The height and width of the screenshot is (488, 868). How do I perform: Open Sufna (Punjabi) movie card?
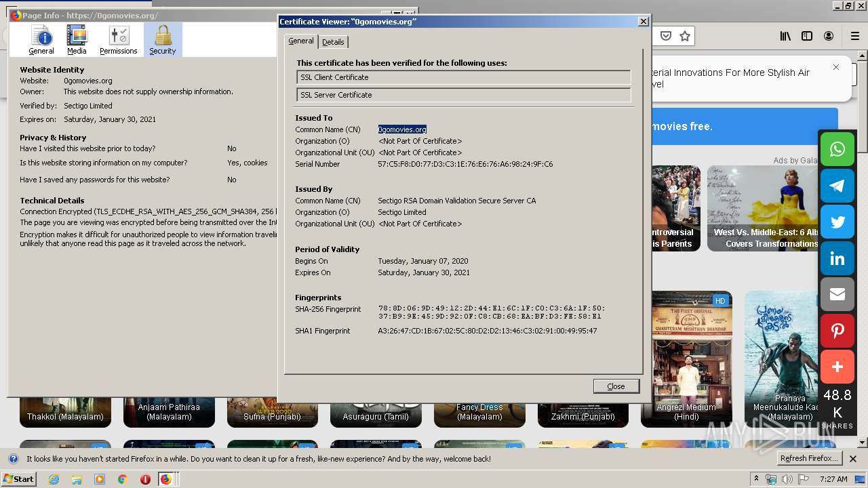pyautogui.click(x=272, y=412)
